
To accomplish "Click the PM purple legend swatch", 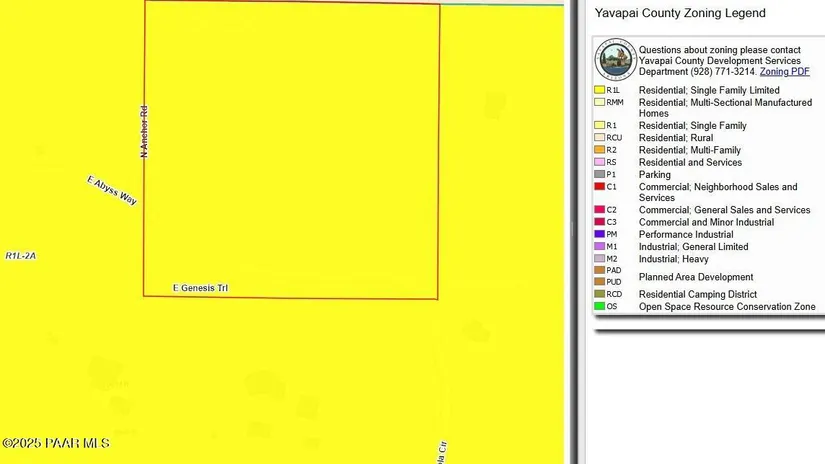I will (600, 234).
